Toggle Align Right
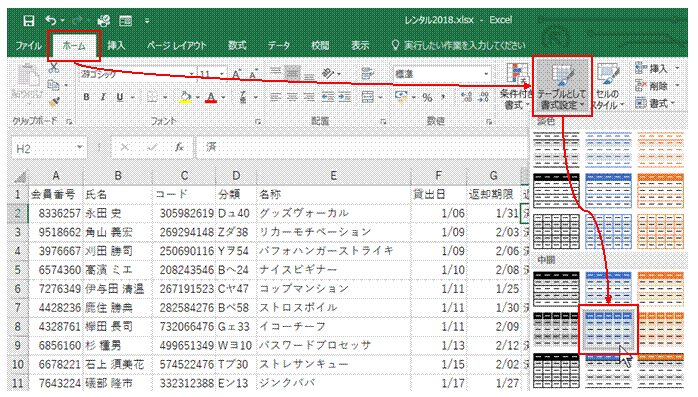 309,97
